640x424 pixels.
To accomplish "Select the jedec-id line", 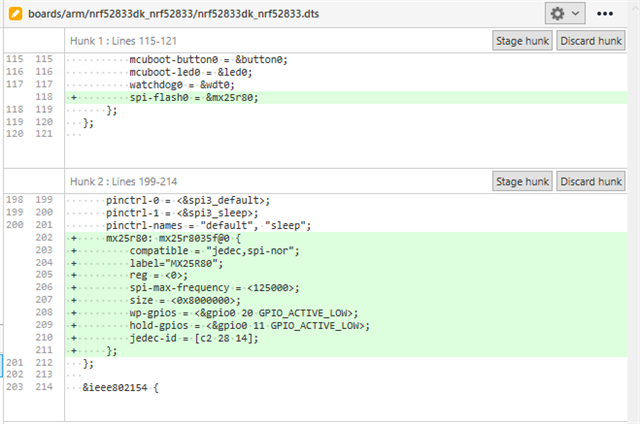I will [346, 338].
